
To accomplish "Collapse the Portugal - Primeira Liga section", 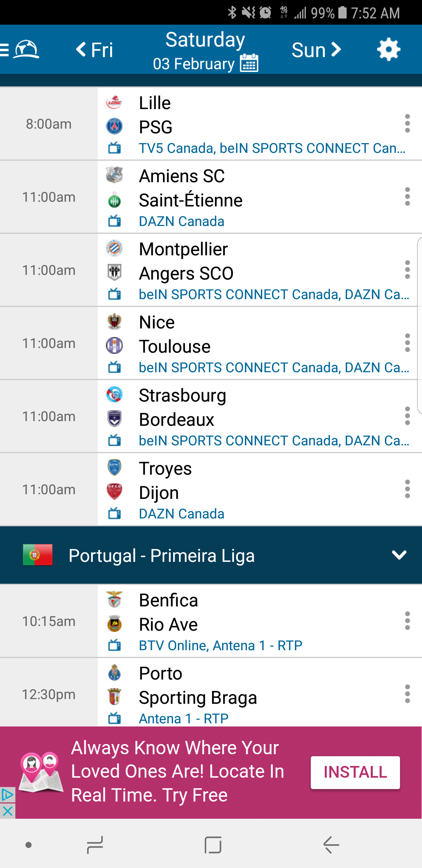I will point(399,555).
